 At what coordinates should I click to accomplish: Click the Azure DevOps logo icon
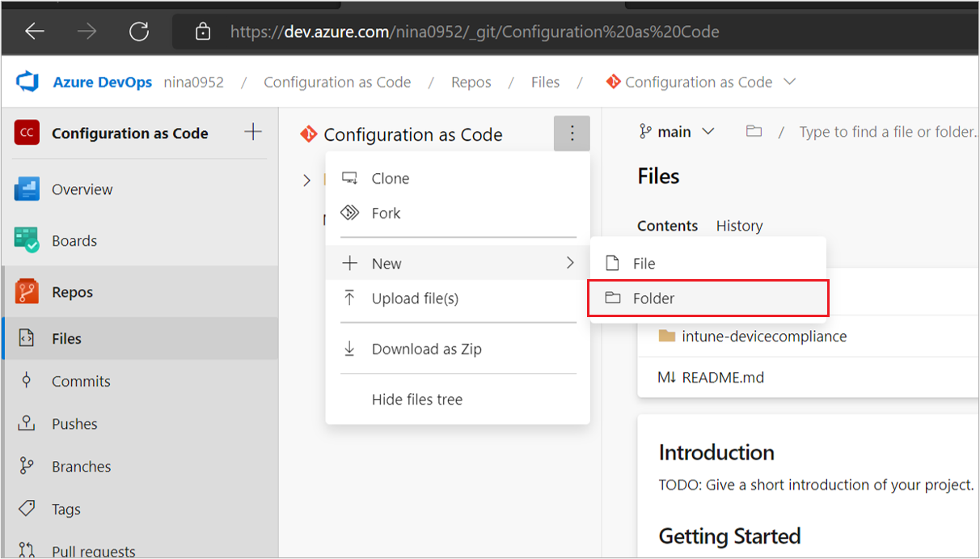(x=28, y=82)
